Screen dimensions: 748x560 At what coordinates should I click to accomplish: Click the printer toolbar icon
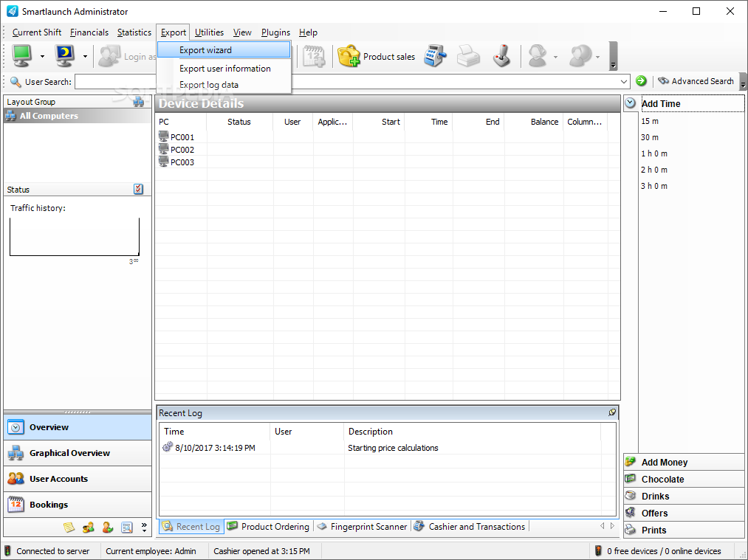(468, 56)
